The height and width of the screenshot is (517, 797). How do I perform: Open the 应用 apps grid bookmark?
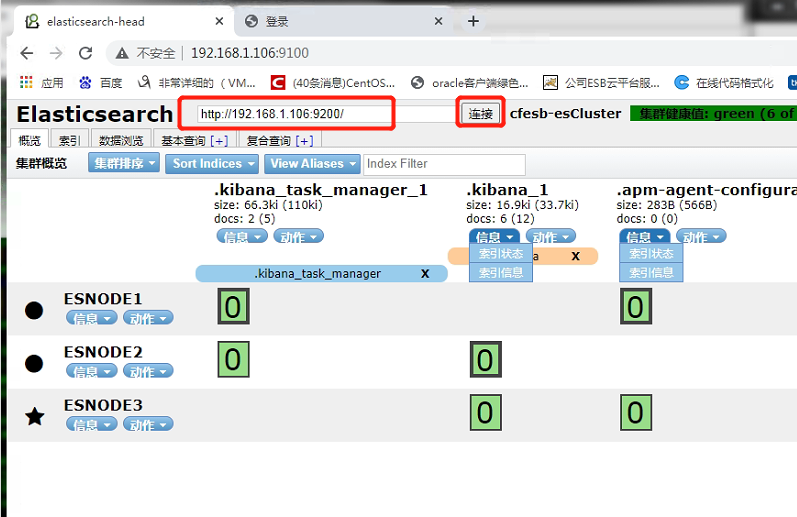tap(42, 82)
